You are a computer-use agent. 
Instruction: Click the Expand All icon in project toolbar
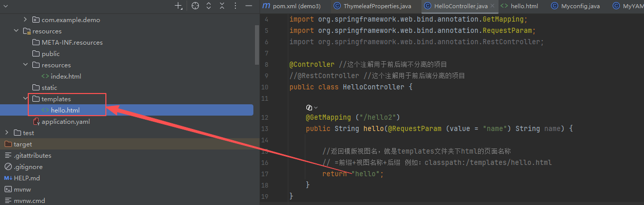click(x=209, y=6)
